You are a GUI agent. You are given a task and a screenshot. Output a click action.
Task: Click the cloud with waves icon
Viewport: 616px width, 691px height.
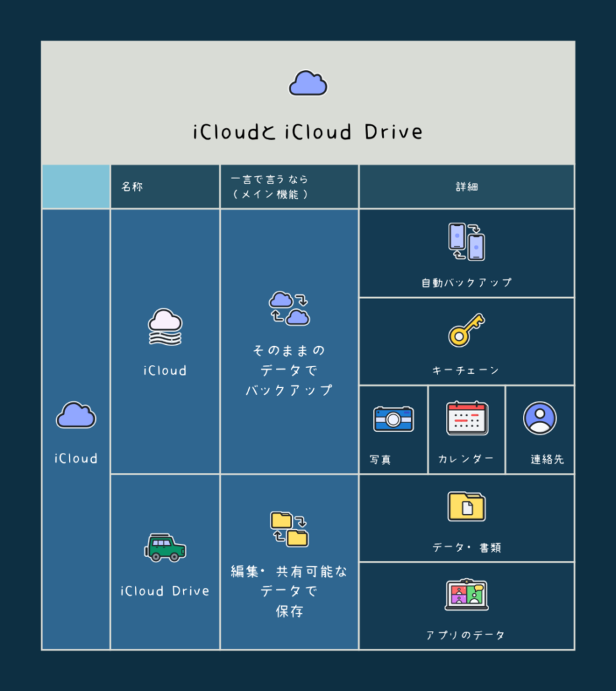[165, 327]
